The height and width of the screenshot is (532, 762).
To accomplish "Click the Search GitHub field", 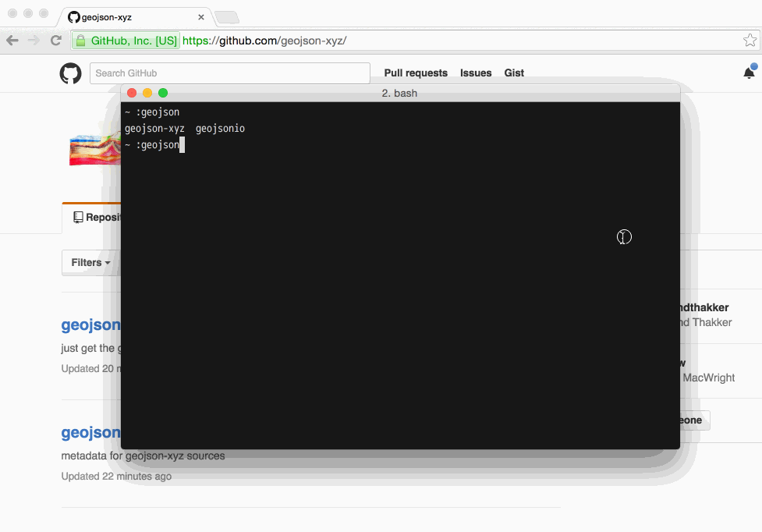I will [230, 73].
